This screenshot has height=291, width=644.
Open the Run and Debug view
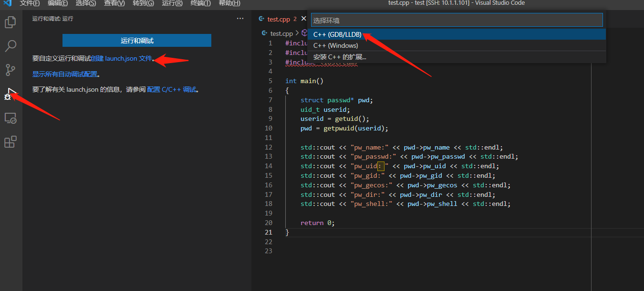(x=10, y=94)
